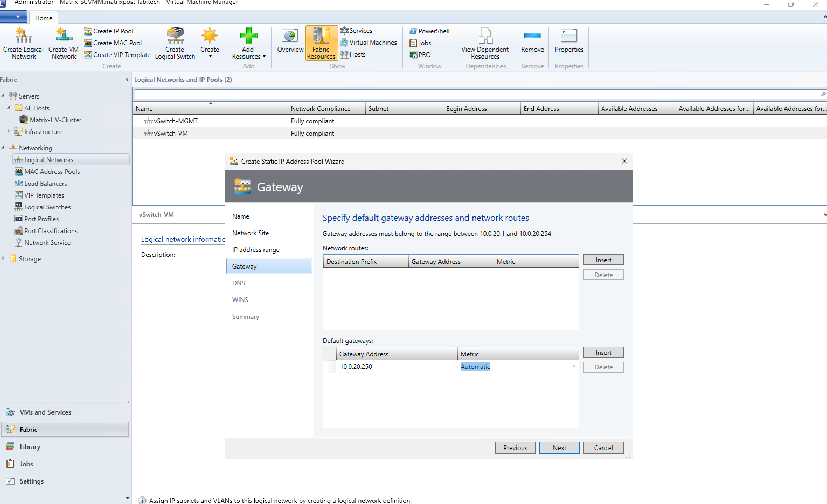Select Create IP Pool in ribbon
The width and height of the screenshot is (827, 504).
[x=108, y=31]
